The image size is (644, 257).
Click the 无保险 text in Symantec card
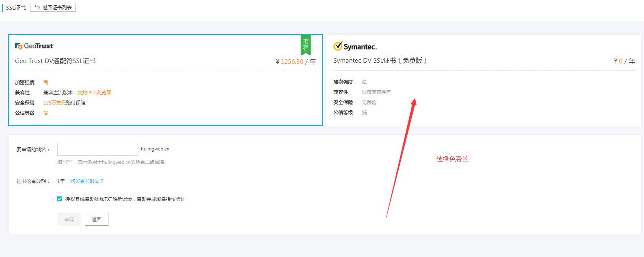coord(369,102)
